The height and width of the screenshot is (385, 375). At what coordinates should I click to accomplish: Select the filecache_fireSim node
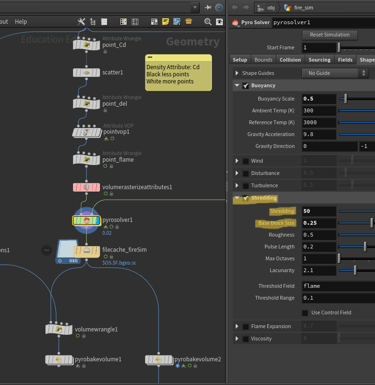[86, 251]
